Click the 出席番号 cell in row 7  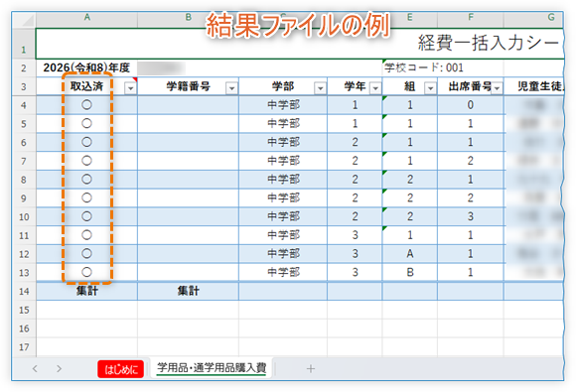pos(471,161)
